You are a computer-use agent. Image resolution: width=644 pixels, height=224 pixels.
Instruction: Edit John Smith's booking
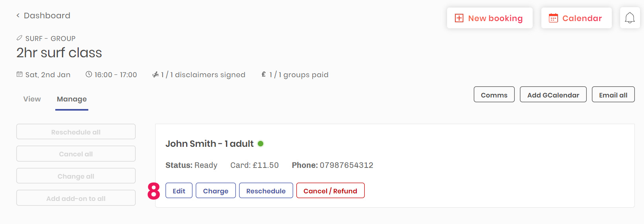pos(179,191)
